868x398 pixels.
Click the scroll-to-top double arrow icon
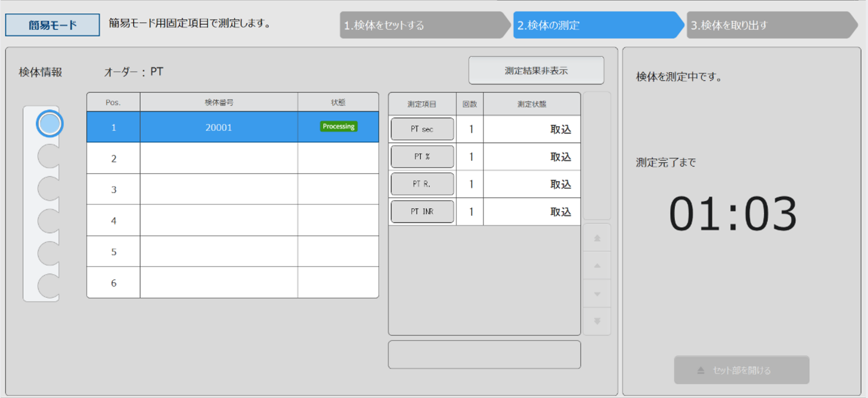coord(597,238)
